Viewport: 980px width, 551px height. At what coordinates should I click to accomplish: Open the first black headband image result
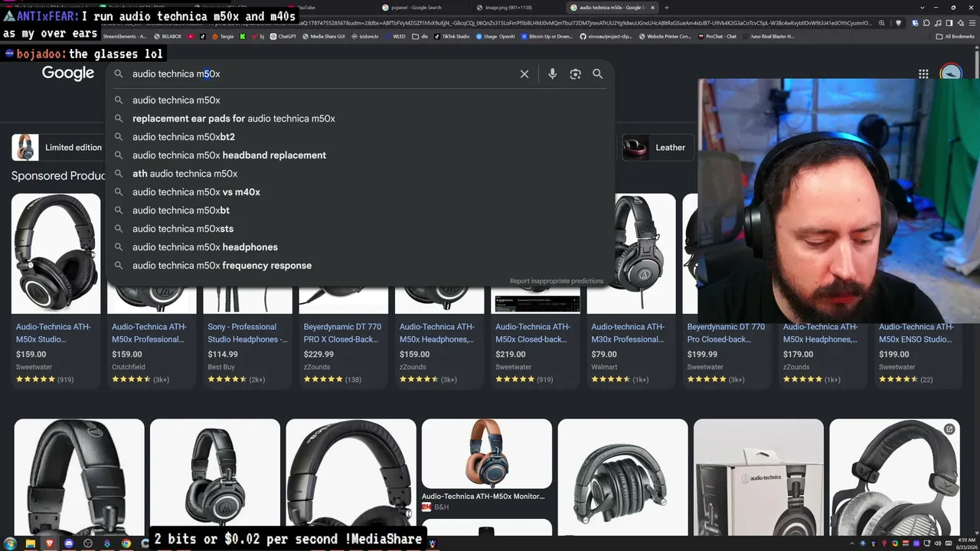(79, 478)
